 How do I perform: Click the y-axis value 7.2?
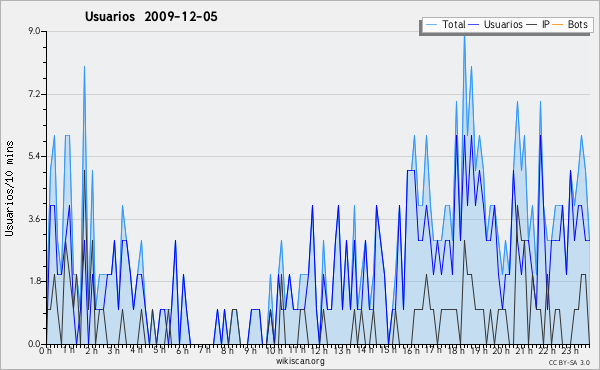click(34, 94)
